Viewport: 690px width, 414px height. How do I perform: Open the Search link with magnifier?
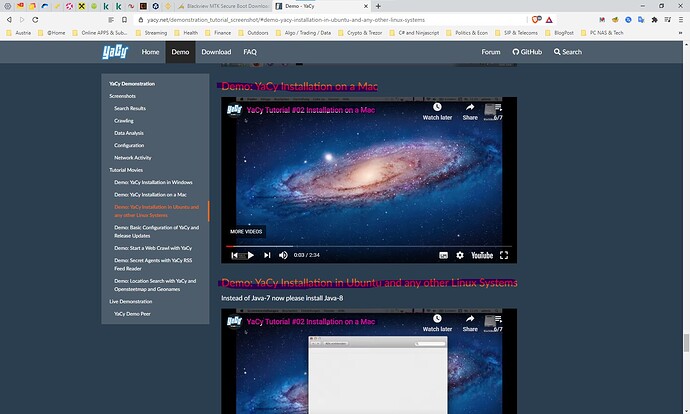(x=568, y=52)
